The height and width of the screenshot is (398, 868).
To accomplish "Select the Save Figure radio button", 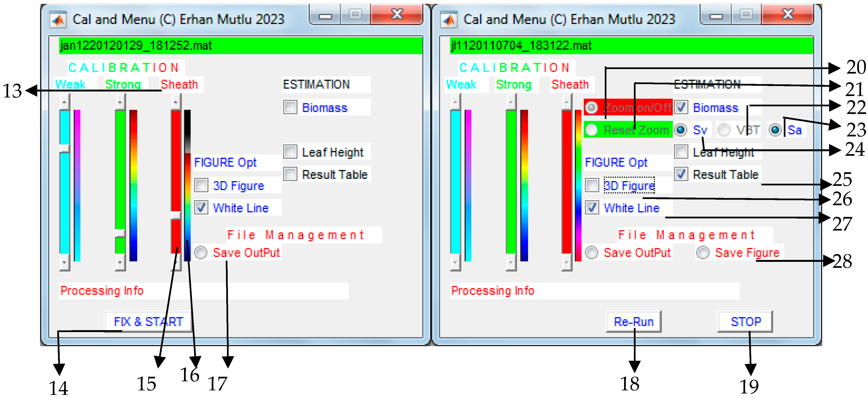I will pyautogui.click(x=703, y=252).
